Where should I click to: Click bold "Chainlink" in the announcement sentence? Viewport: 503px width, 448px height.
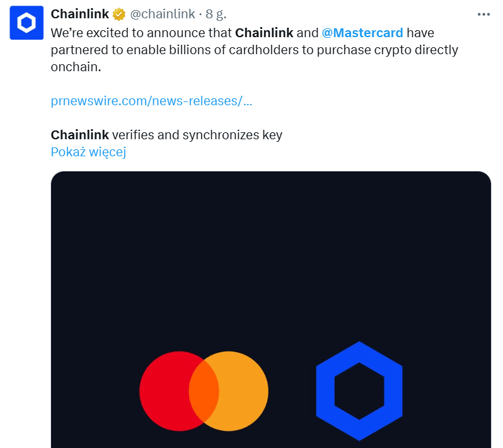click(263, 32)
